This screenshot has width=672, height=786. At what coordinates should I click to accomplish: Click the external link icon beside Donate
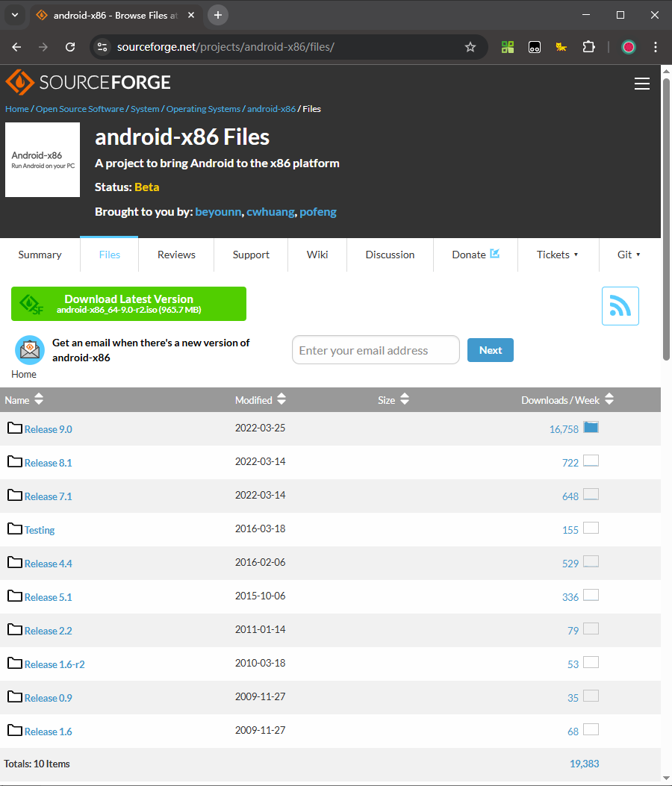click(x=494, y=254)
